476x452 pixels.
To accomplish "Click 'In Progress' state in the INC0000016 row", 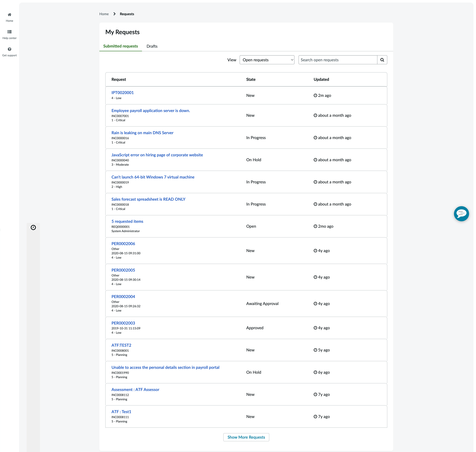I will pyautogui.click(x=256, y=138).
